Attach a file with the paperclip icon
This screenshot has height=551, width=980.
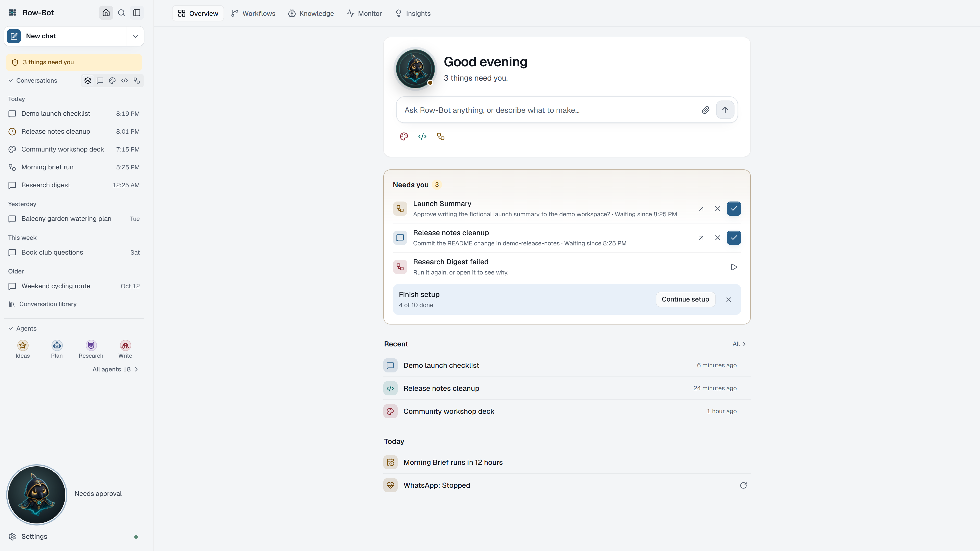click(x=706, y=110)
